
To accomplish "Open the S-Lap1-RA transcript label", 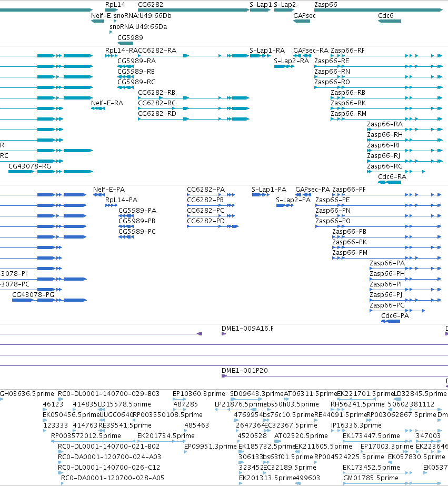I will (267, 51).
